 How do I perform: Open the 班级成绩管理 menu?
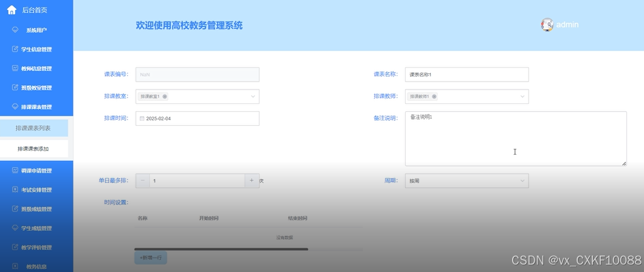37,209
